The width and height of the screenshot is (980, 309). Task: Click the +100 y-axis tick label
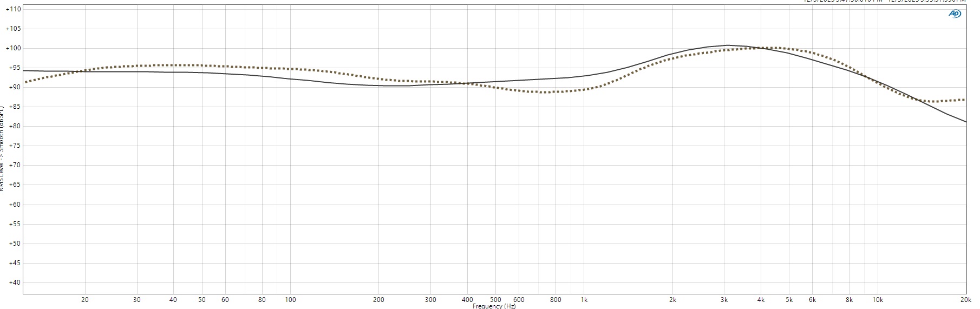[14, 48]
